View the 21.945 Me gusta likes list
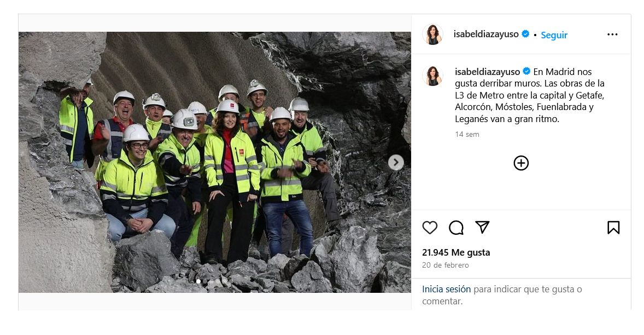The height and width of the screenshot is (335, 644). pos(456,252)
